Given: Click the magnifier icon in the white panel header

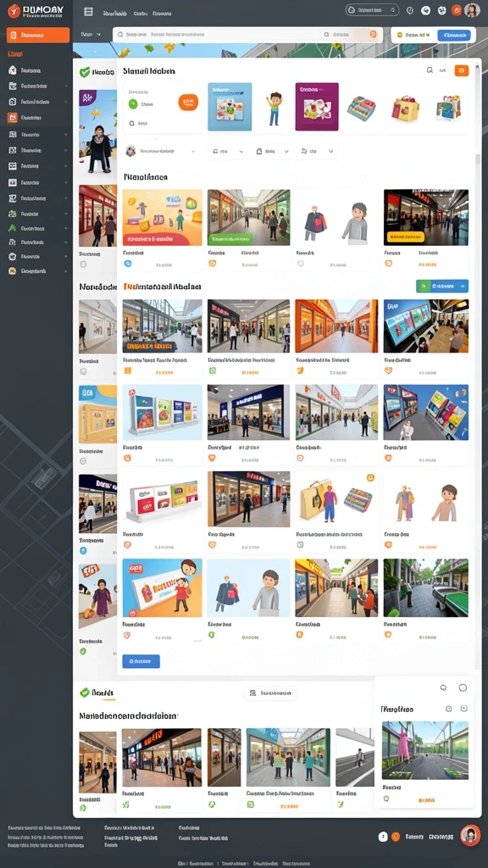Looking at the screenshot, I should pos(430,70).
